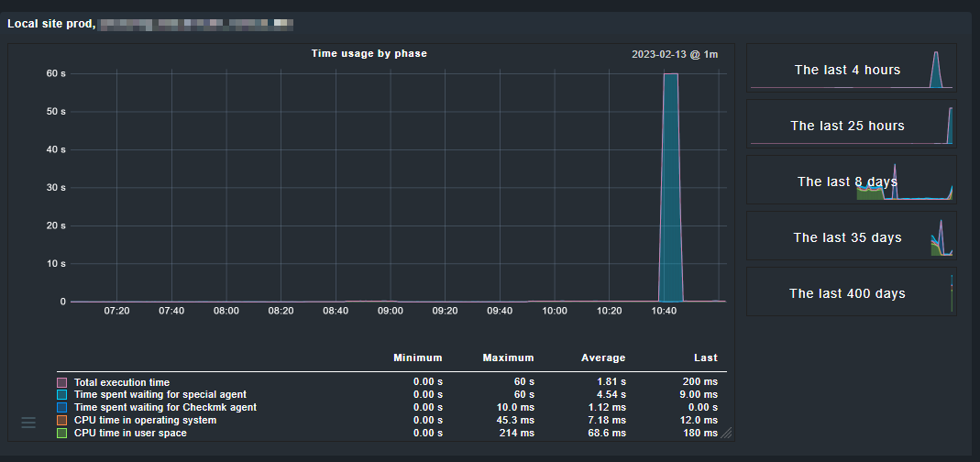Click the orange CPU operating system swatch
The width and height of the screenshot is (980, 462).
(x=62, y=420)
